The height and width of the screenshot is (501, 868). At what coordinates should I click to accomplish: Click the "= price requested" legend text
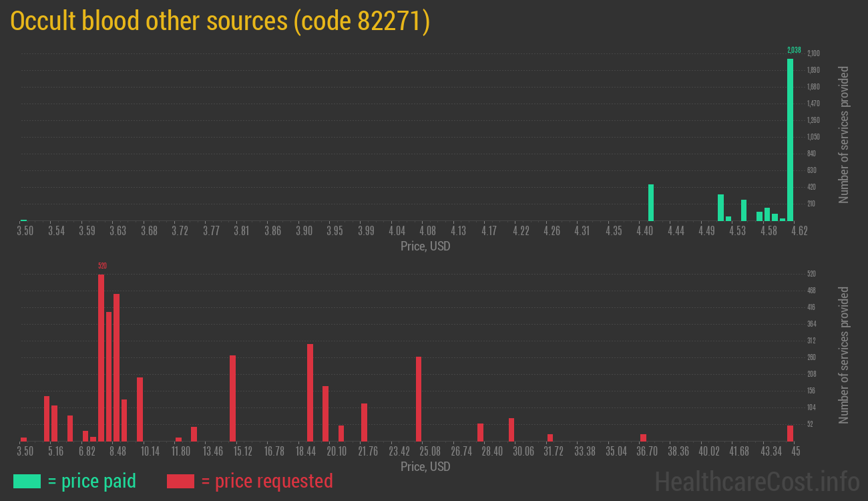[266, 481]
